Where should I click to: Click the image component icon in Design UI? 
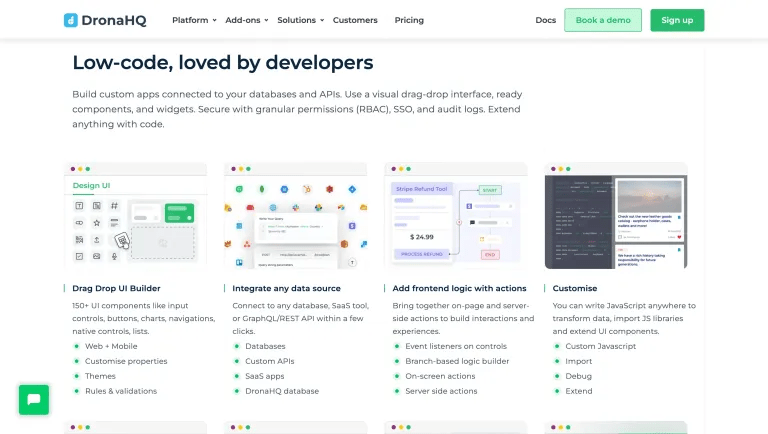(96, 256)
